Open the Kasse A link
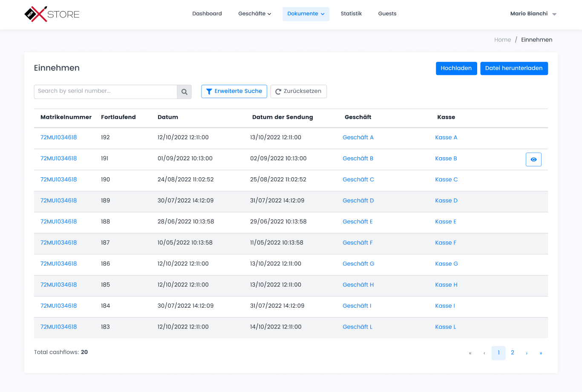 pos(446,138)
